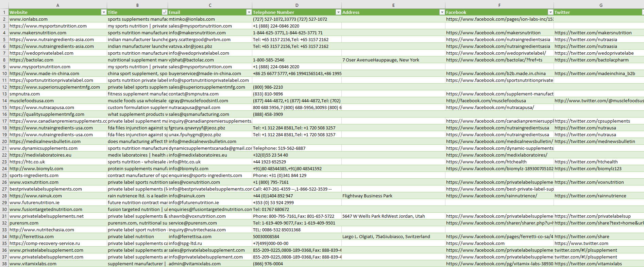The width and height of the screenshot is (644, 267).
Task: Open the Title column filter dropdown
Action: click(165, 12)
